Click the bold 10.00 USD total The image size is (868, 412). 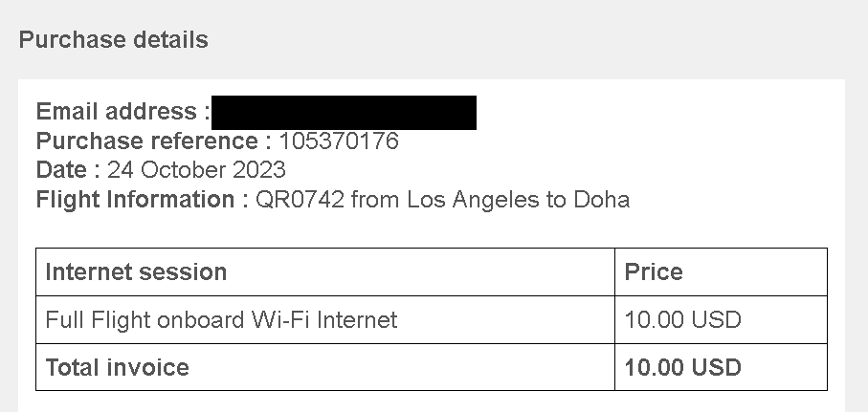point(682,368)
